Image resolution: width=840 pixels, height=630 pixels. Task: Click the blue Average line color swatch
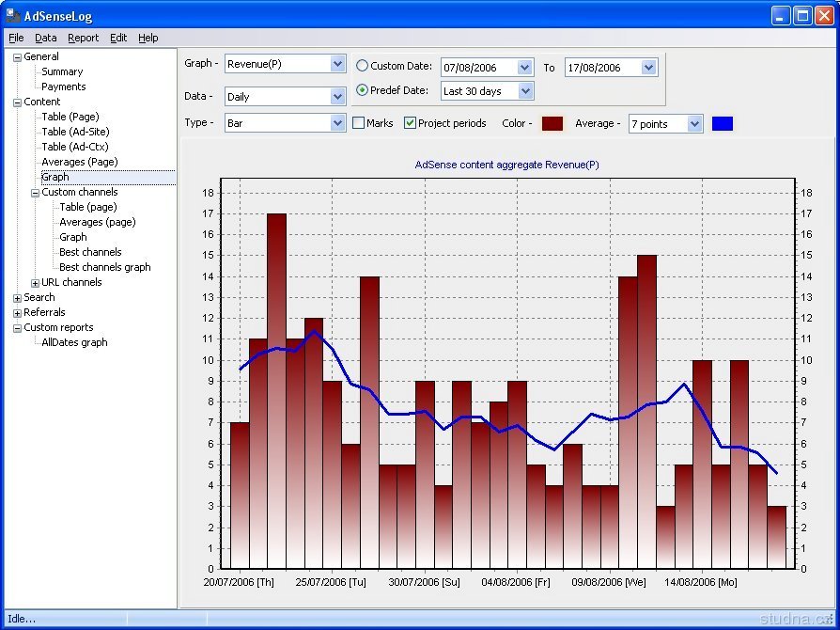722,123
